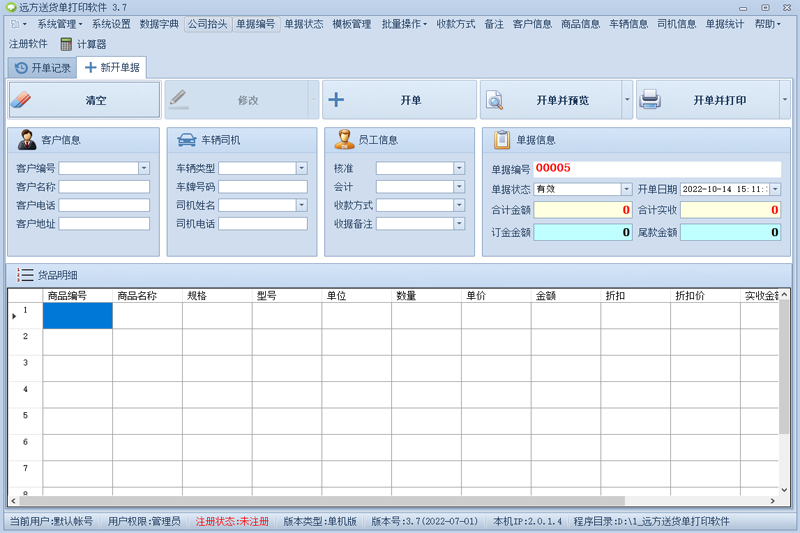Click the eraser icon on 清空 button
The height and width of the screenshot is (533, 800).
(x=21, y=100)
